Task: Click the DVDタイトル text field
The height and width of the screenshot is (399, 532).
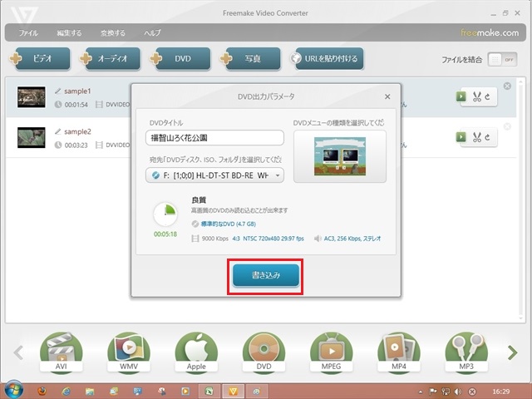Action: 214,137
